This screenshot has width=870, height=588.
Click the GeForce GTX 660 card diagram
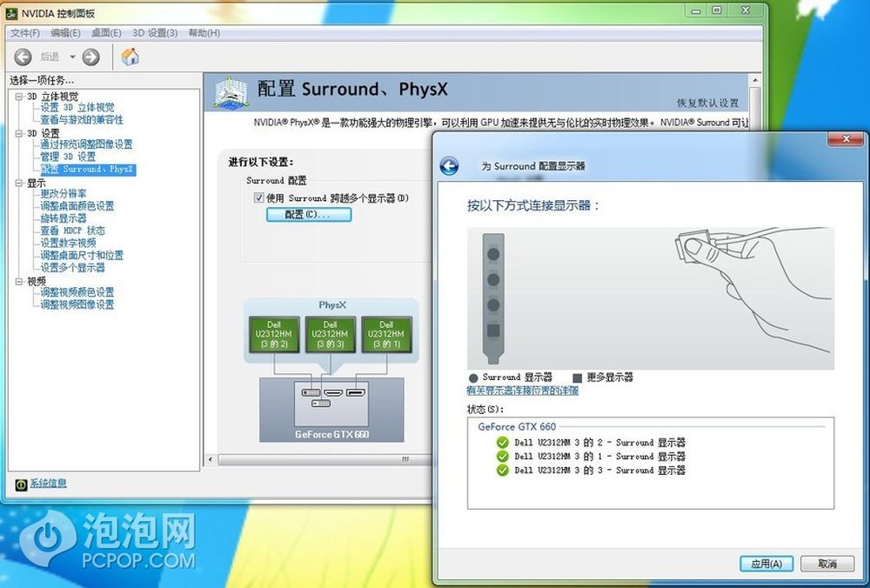331,410
